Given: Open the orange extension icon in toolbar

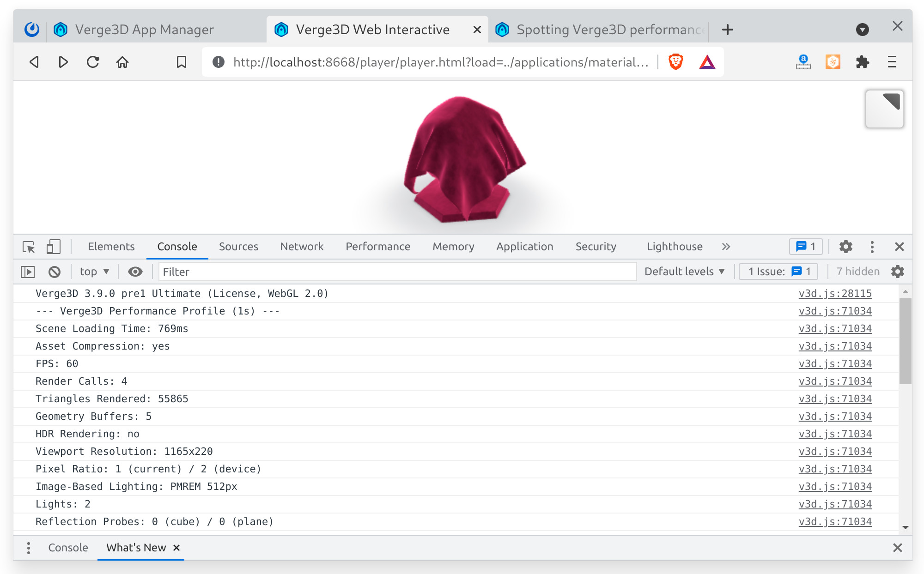Looking at the screenshot, I should pos(833,62).
